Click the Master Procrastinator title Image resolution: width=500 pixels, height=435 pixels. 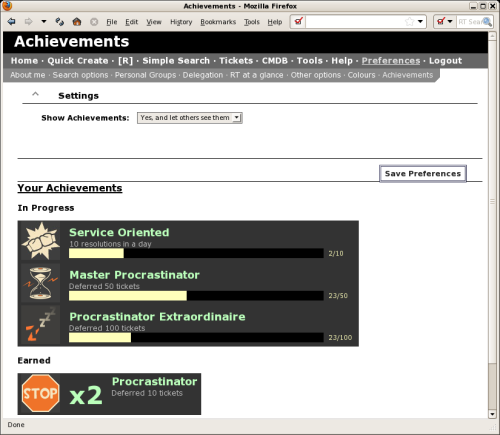[134, 275]
